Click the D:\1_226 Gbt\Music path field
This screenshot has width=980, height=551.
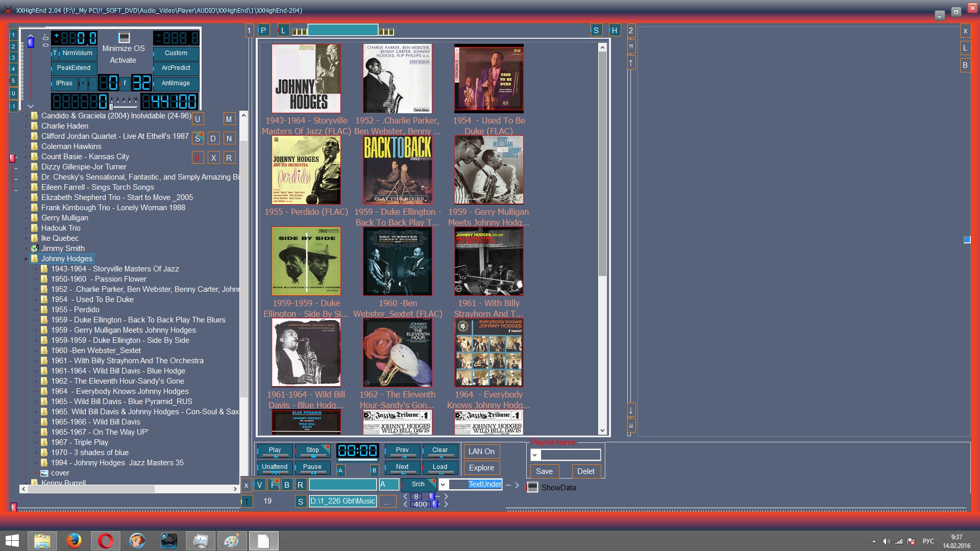[x=342, y=502]
